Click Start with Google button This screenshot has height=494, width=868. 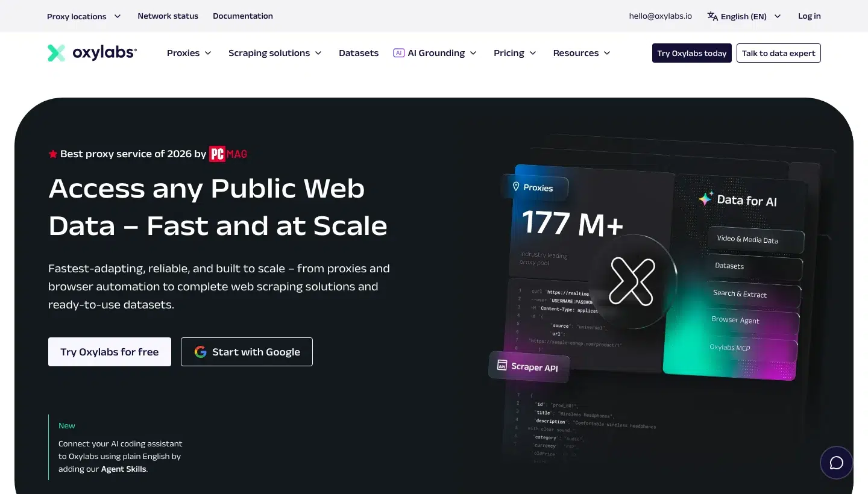click(247, 352)
